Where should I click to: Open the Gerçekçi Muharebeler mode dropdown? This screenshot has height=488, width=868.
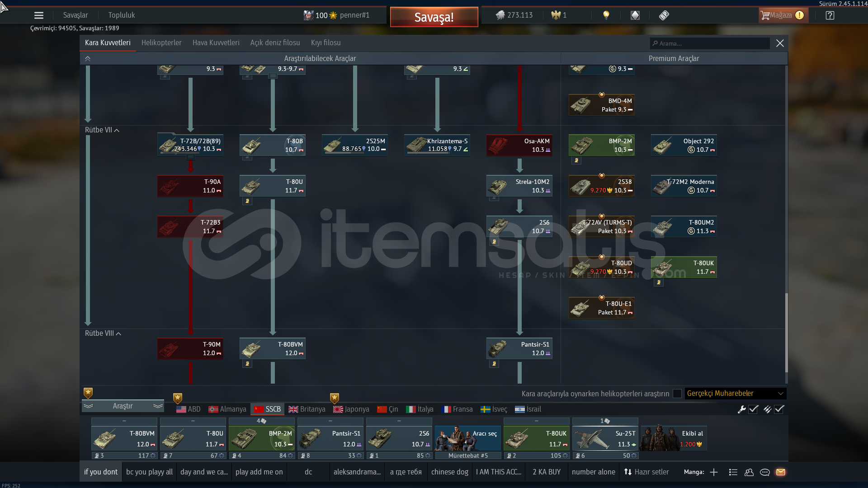[x=736, y=394]
